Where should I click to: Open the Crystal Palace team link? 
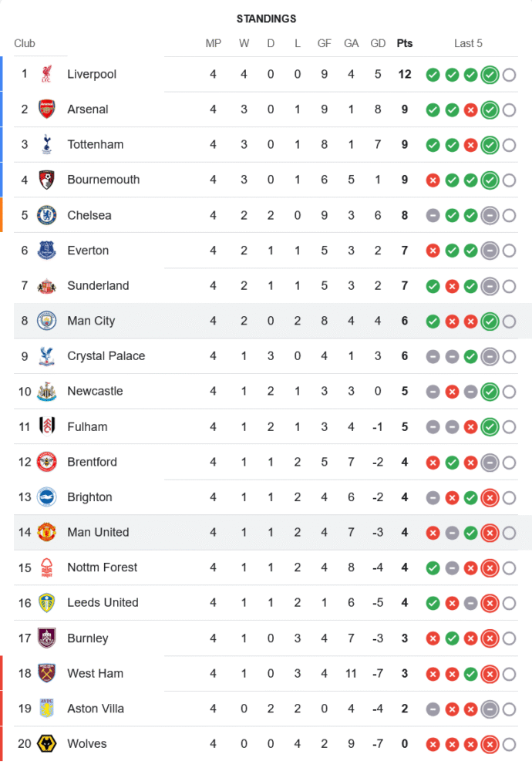click(106, 356)
